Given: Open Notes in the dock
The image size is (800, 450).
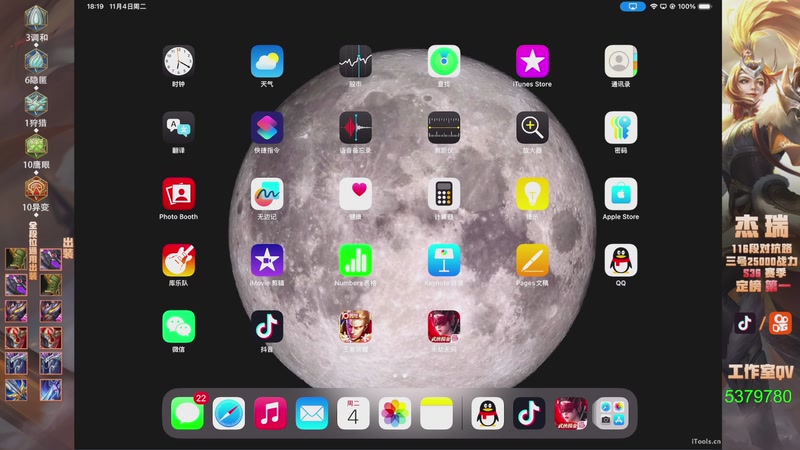Looking at the screenshot, I should pos(436,413).
